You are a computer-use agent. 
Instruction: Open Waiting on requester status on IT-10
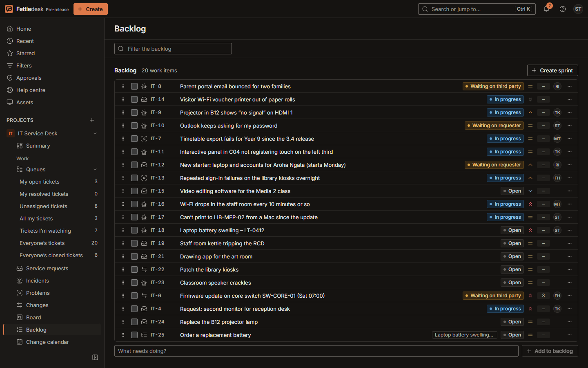[x=494, y=126]
